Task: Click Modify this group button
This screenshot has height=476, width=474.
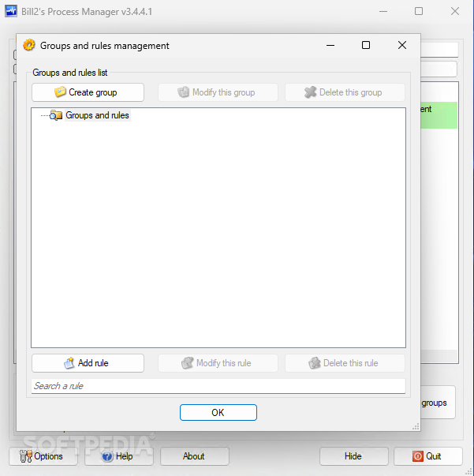Action: 218,92
